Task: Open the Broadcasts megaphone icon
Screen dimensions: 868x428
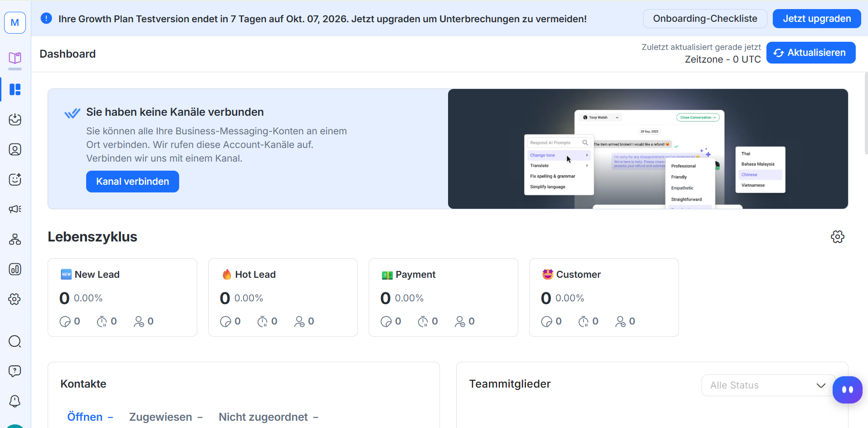Action: (x=15, y=209)
